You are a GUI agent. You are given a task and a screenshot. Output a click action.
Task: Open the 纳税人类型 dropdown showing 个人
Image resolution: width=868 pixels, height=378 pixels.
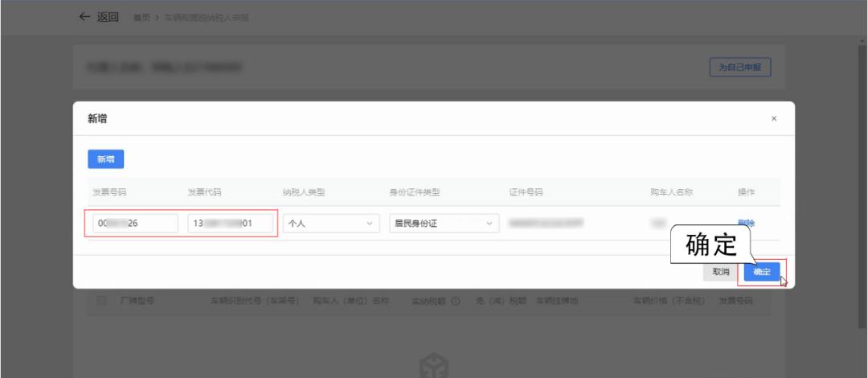coord(331,224)
